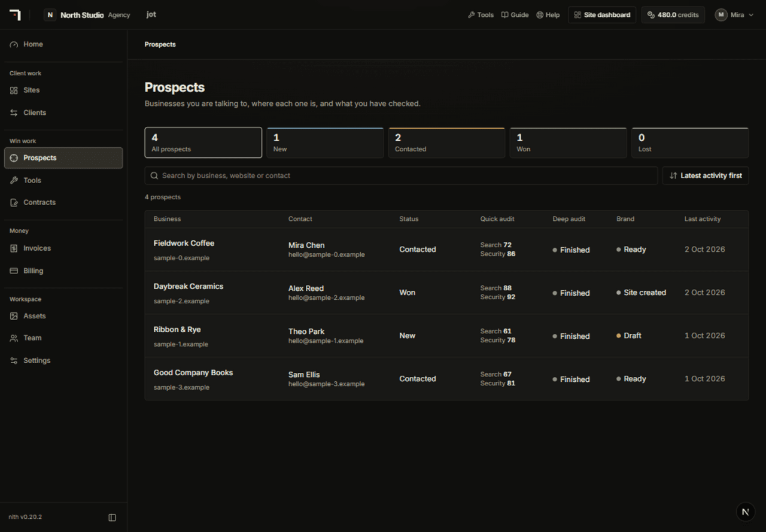766x532 pixels.
Task: Click contact name Sam Ellis
Action: 304,375
